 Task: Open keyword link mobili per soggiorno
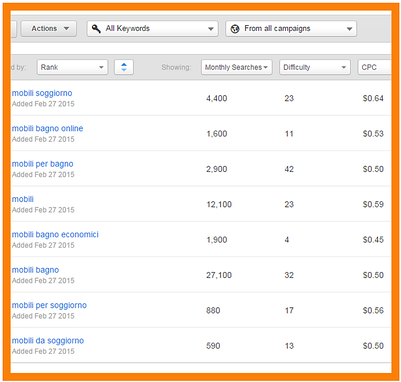pyautogui.click(x=49, y=305)
